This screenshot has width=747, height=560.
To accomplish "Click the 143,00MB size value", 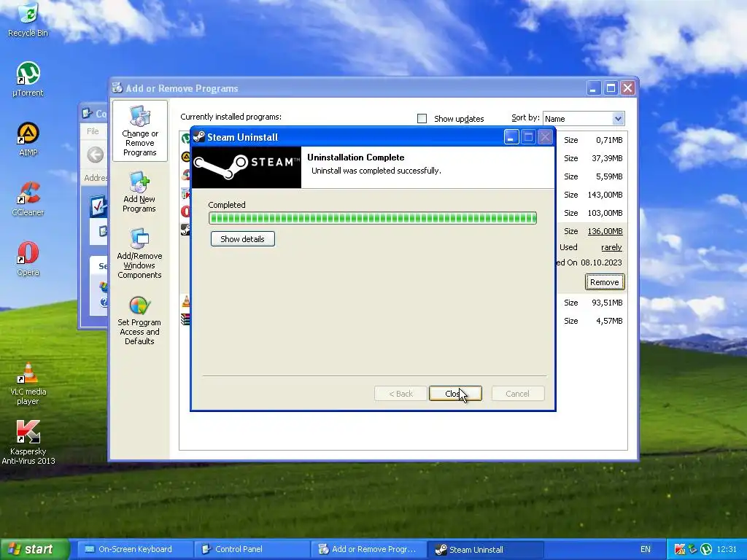I will pos(605,195).
